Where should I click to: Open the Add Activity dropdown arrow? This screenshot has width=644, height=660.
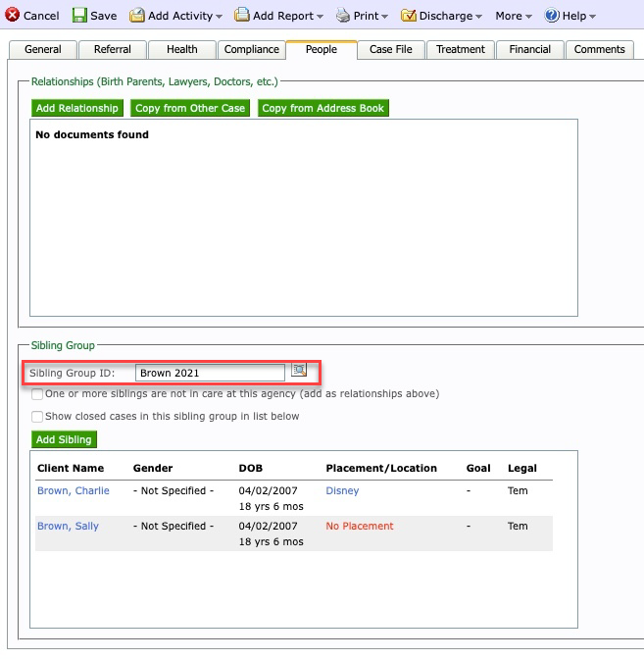click(219, 17)
